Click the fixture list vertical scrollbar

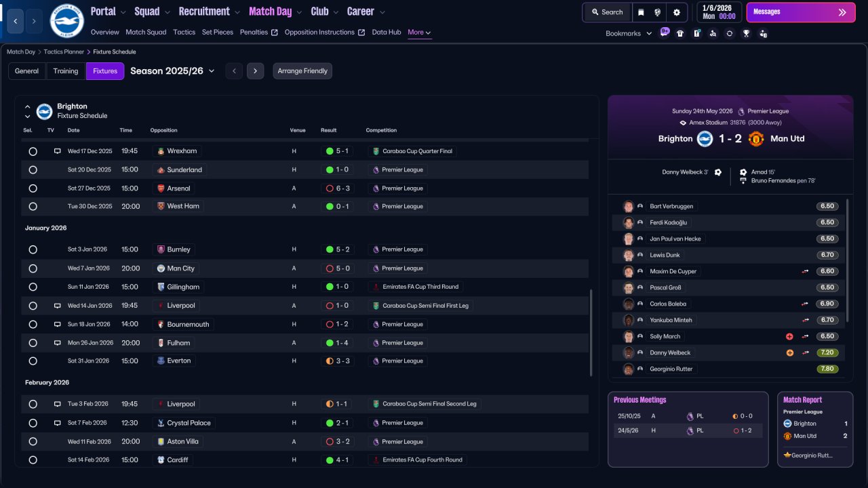click(x=591, y=333)
